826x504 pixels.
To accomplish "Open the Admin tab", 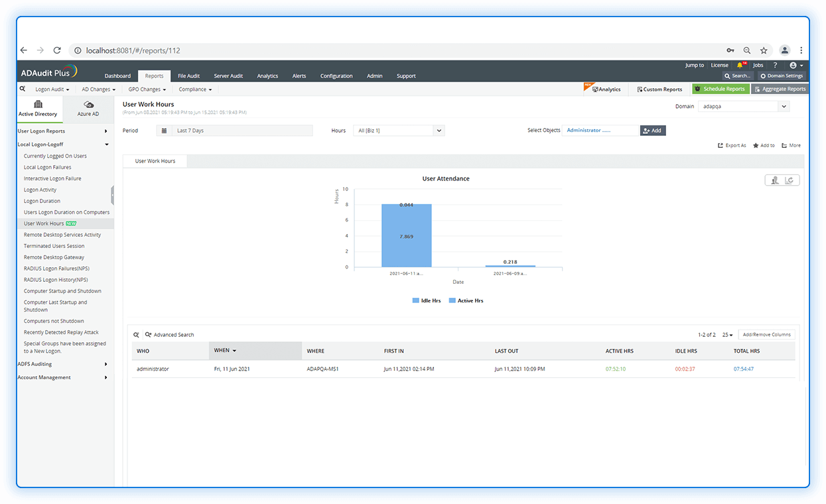I will tap(375, 76).
